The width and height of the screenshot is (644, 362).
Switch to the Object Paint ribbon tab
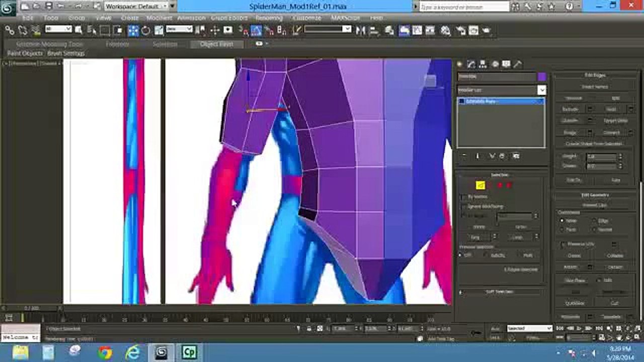pos(217,44)
